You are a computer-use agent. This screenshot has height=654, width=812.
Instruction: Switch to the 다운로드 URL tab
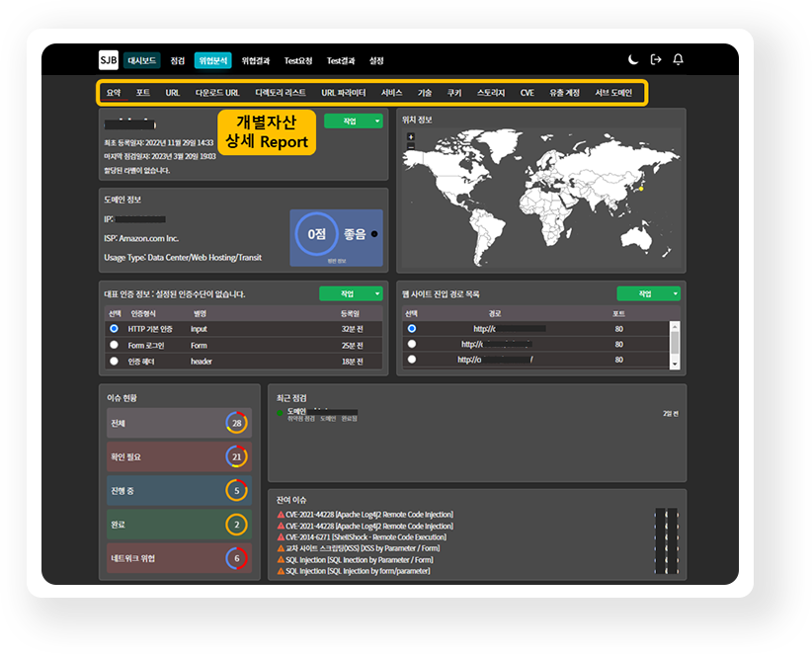tap(217, 93)
